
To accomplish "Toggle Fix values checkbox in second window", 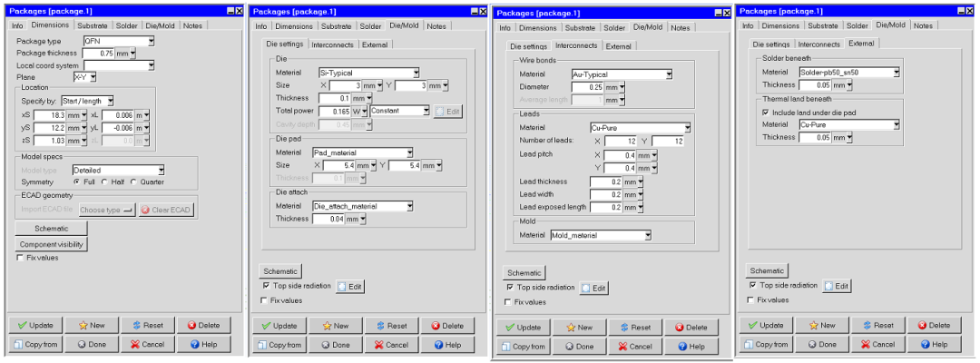I will click(x=264, y=300).
